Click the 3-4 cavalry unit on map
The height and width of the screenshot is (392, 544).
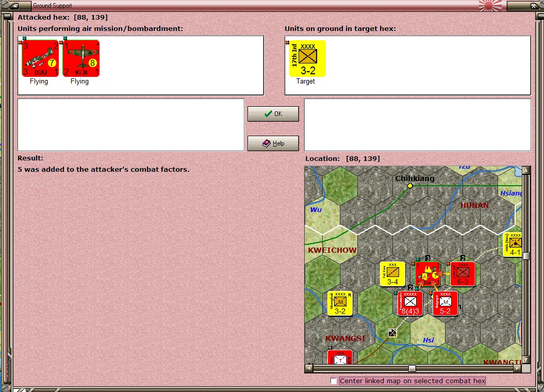click(392, 274)
